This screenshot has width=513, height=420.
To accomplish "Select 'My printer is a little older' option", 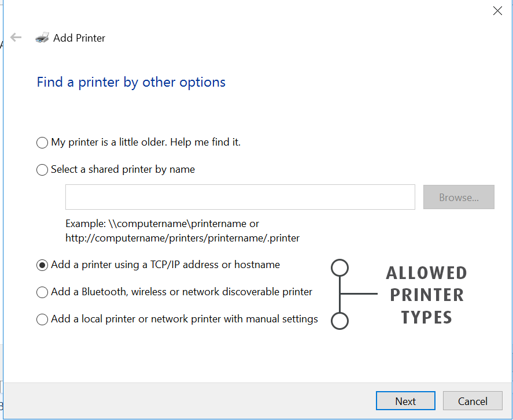I will [x=42, y=143].
